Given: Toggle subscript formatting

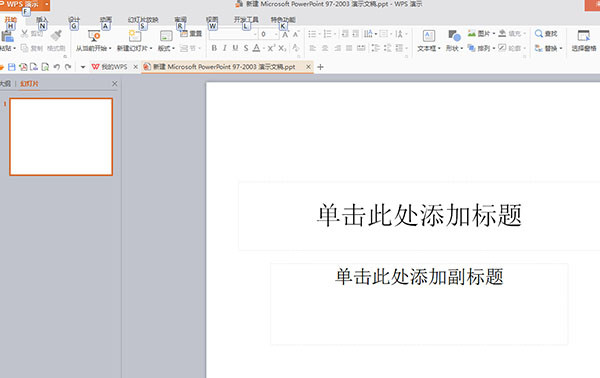Looking at the screenshot, I should point(282,48).
